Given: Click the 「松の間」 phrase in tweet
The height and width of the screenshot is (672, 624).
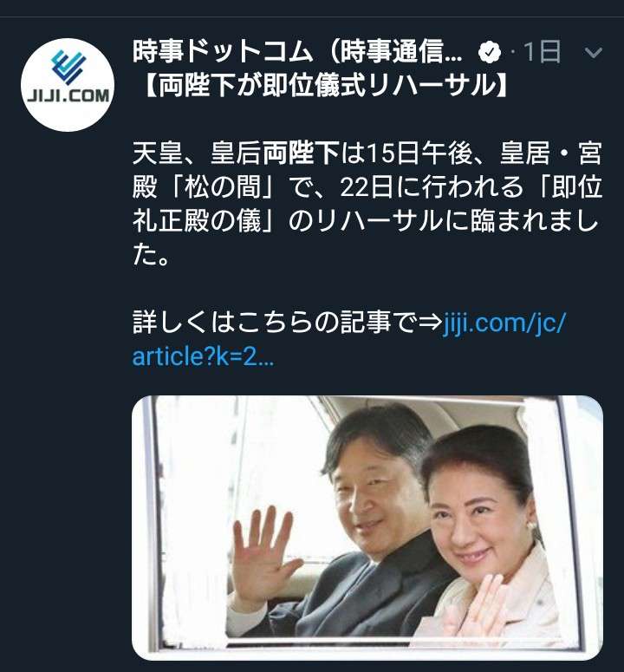Looking at the screenshot, I should (220, 187).
